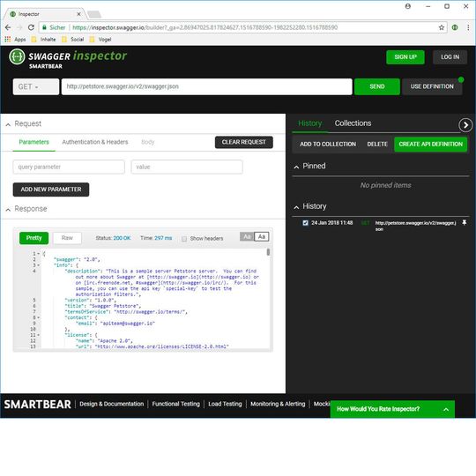
Task: Open Design & Documentation footer link
Action: click(x=111, y=404)
